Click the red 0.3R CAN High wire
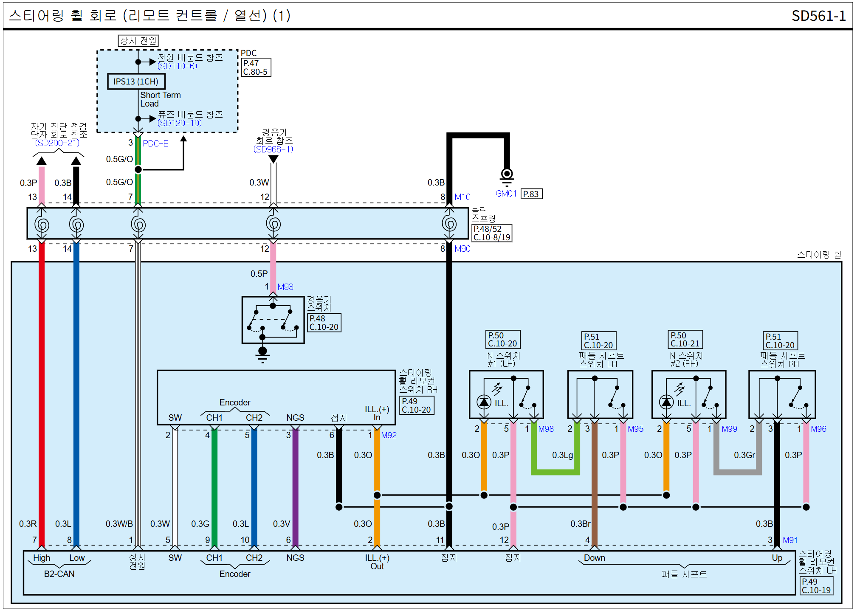Image resolution: width=860 pixels, height=616 pixels. (42, 382)
